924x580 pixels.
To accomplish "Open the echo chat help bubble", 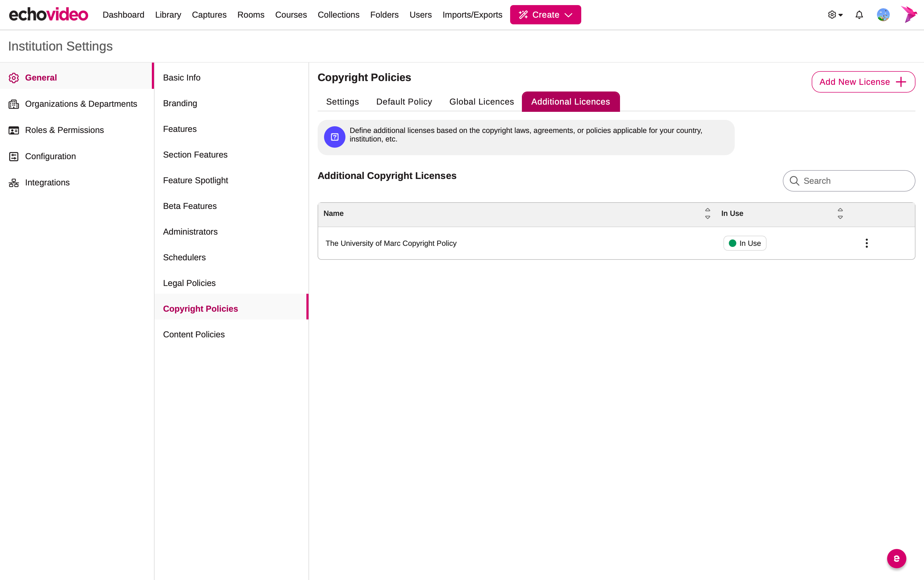I will click(896, 558).
